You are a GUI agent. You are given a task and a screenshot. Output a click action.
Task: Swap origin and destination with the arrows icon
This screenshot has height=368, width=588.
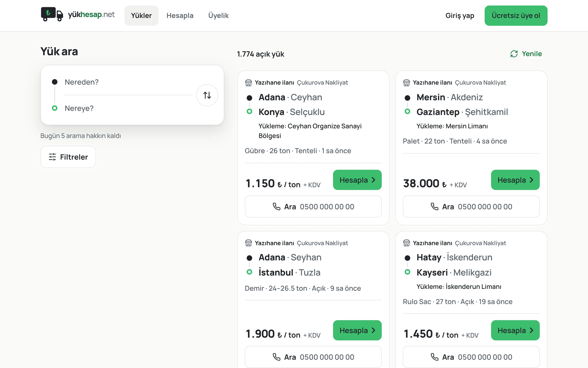[x=207, y=95]
